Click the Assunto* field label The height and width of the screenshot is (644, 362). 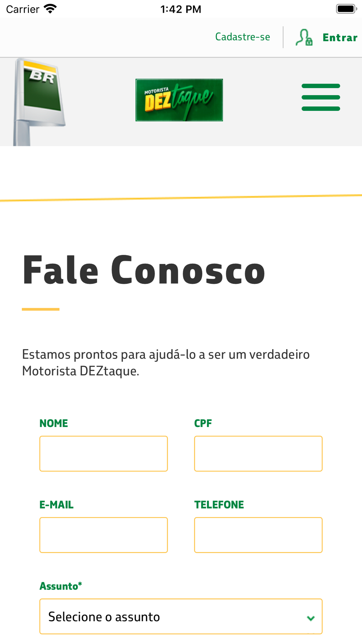tap(61, 586)
